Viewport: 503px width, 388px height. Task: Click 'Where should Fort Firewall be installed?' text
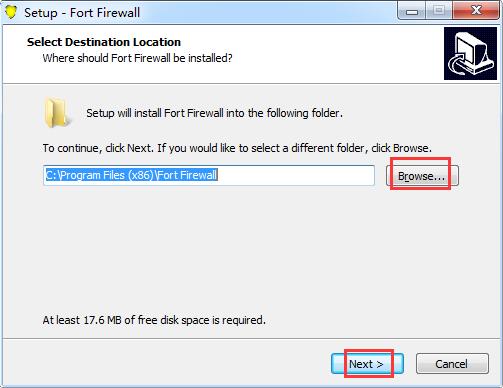click(x=137, y=58)
